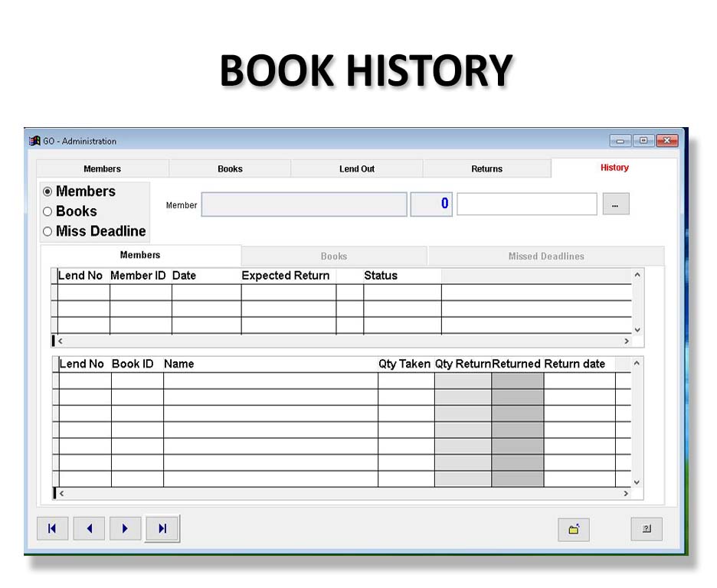Image resolution: width=717 pixels, height=588 pixels.
Task: Click the help icon button at bottom right
Action: point(646,529)
